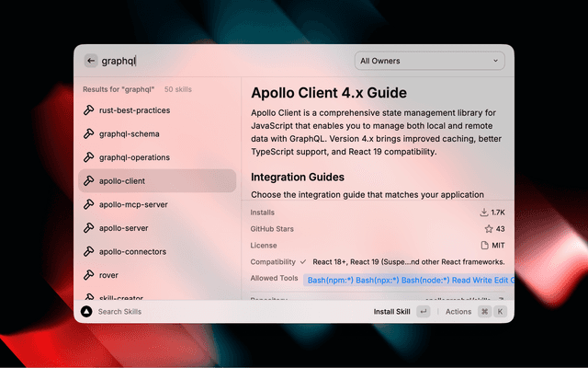Click the back arrow button
This screenshot has width=588, height=368.
91,61
